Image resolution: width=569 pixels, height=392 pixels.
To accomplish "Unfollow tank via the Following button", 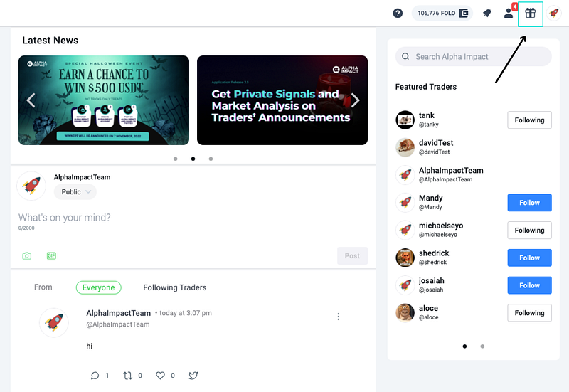I will click(x=529, y=120).
